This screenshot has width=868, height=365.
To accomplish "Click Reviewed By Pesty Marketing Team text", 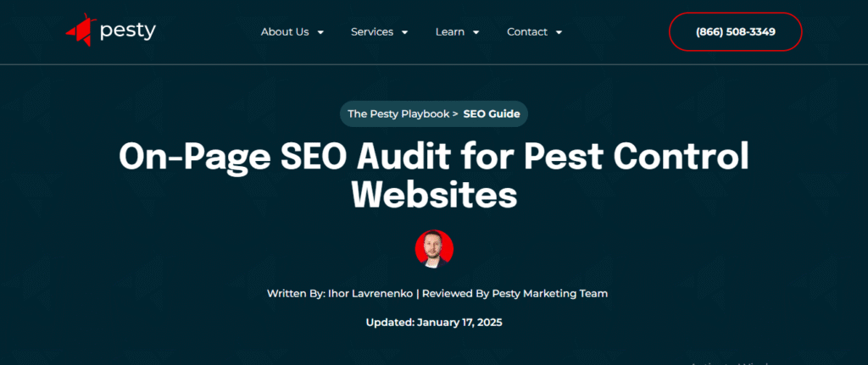I will coord(515,294).
